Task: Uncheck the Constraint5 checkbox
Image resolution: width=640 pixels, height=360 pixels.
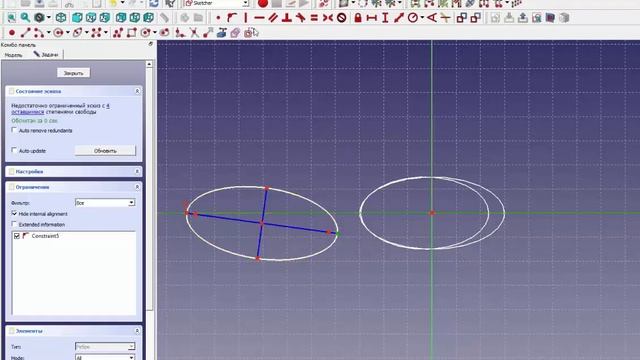Action: 17,236
